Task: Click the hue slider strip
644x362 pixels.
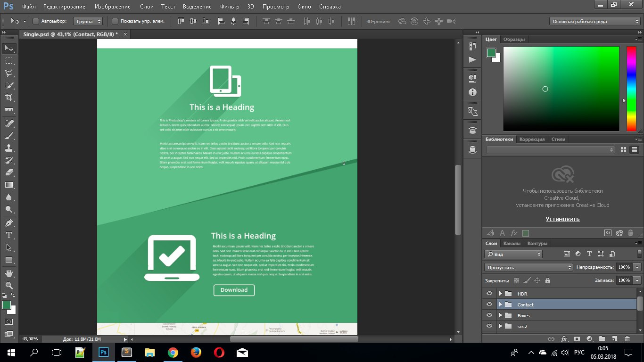Action: [631, 89]
